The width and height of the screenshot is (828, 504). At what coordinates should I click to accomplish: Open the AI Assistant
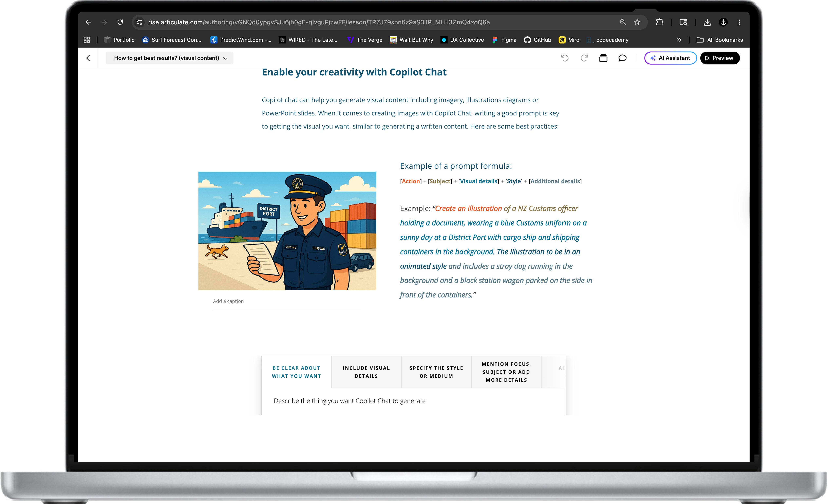point(670,58)
